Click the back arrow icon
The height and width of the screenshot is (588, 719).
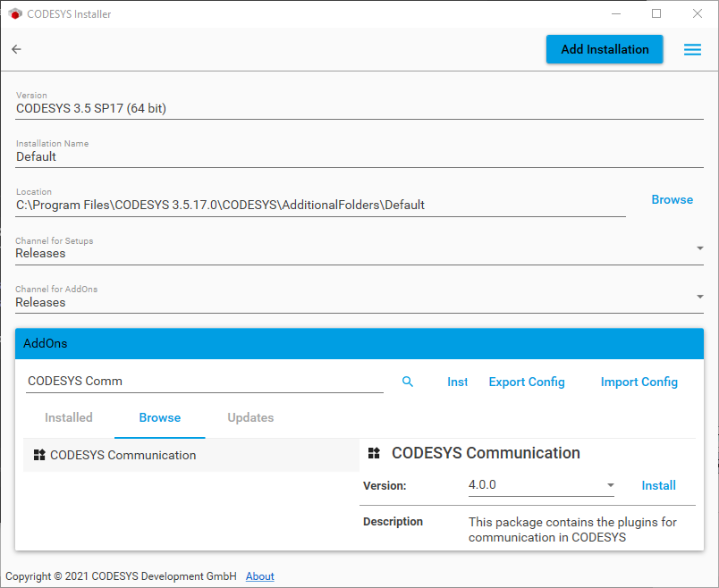16,50
